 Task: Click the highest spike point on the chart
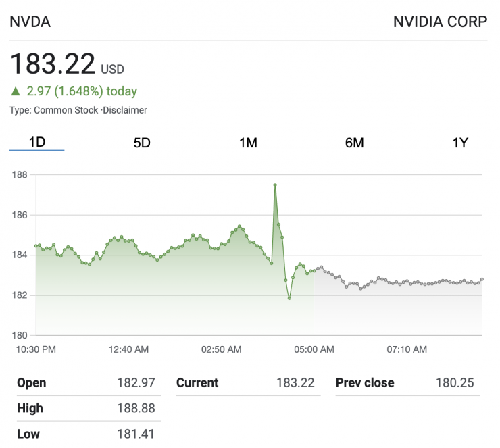coord(275,184)
